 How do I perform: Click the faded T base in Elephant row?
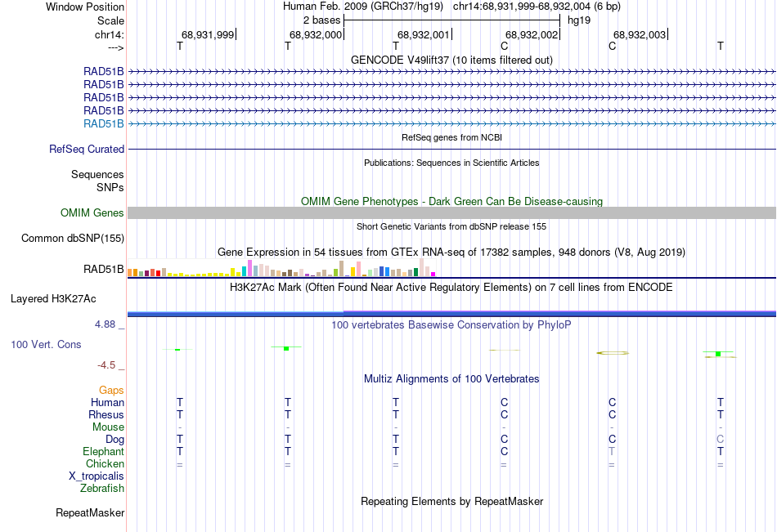[612, 452]
